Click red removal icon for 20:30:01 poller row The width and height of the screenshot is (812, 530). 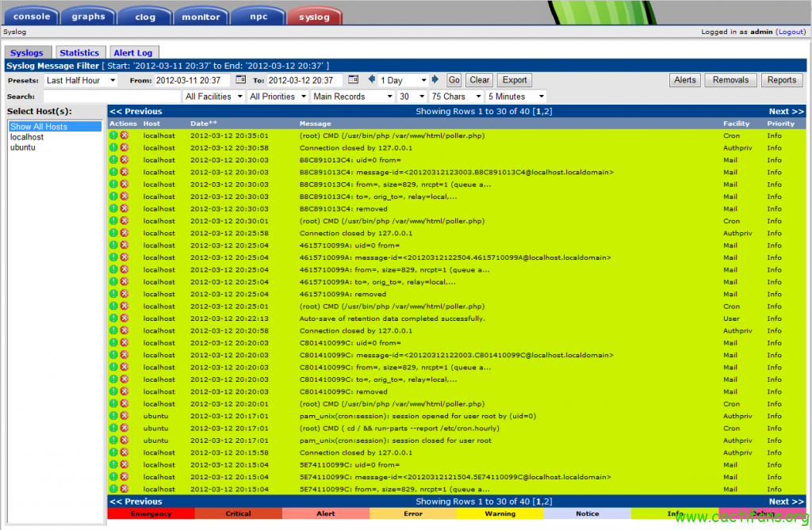[124, 220]
